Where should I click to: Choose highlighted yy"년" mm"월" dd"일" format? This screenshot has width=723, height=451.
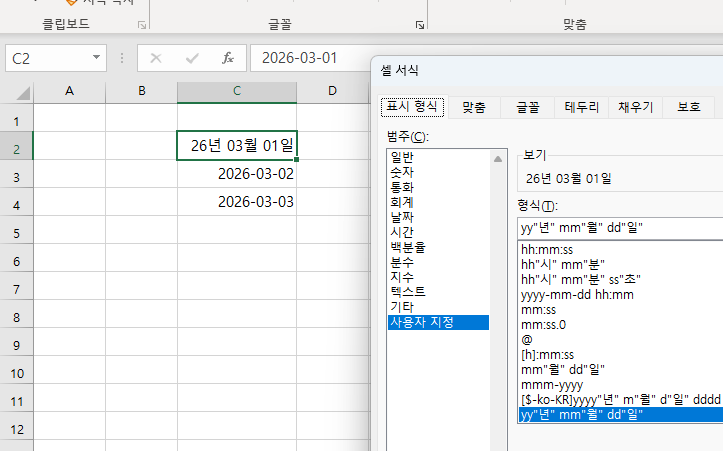coord(620,415)
